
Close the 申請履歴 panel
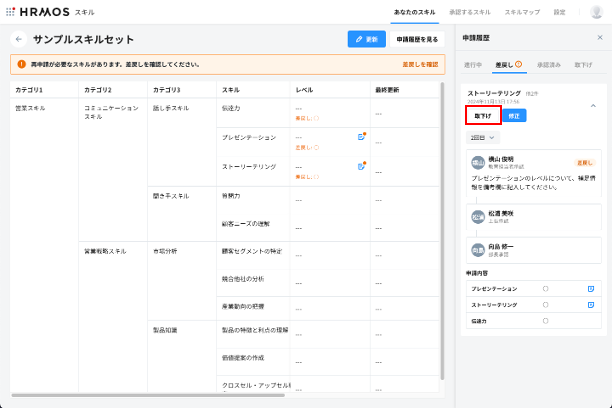599,38
